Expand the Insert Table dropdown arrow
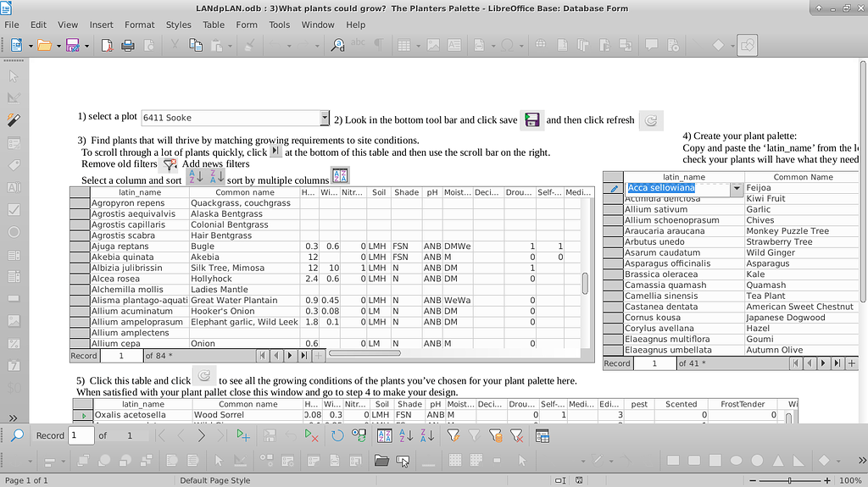The image size is (868, 487). click(418, 46)
